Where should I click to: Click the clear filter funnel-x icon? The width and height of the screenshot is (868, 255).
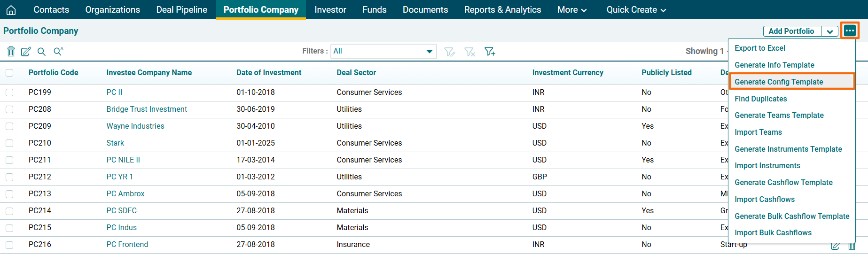coord(469,52)
